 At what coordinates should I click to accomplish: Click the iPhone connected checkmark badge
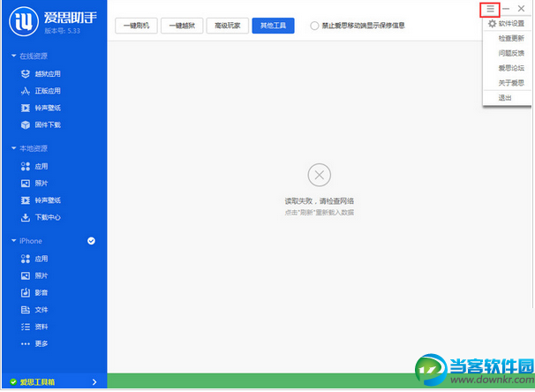pos(91,241)
